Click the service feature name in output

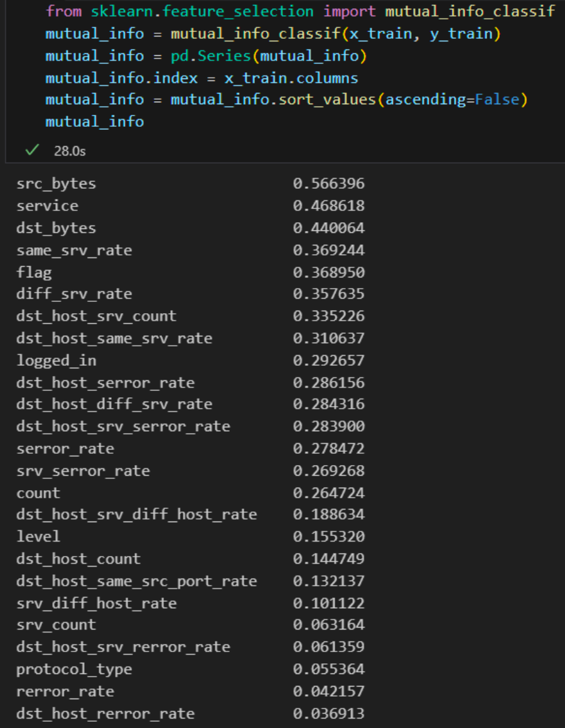(x=47, y=206)
